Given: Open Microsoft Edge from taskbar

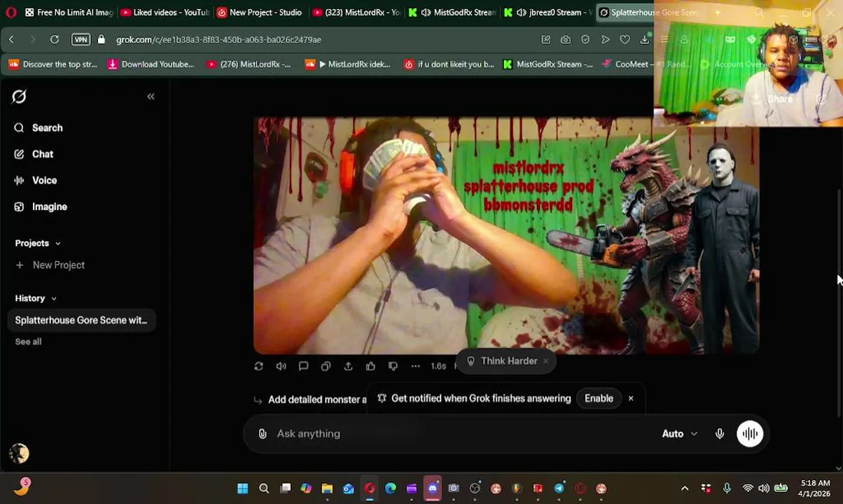Looking at the screenshot, I should [x=391, y=489].
